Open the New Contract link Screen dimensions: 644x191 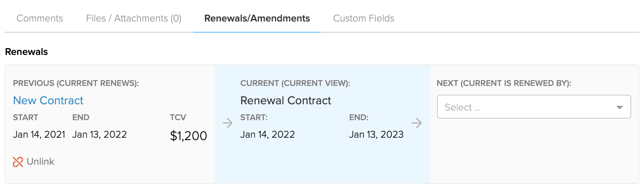click(48, 100)
